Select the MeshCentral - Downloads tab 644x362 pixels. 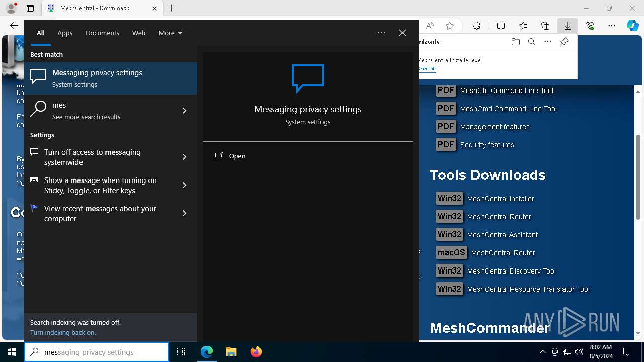[102, 8]
